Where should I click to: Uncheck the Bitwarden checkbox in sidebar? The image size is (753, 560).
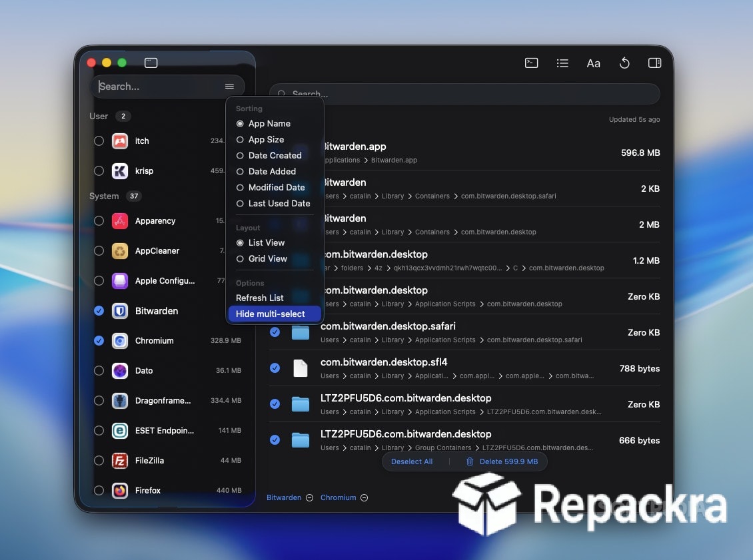99,311
